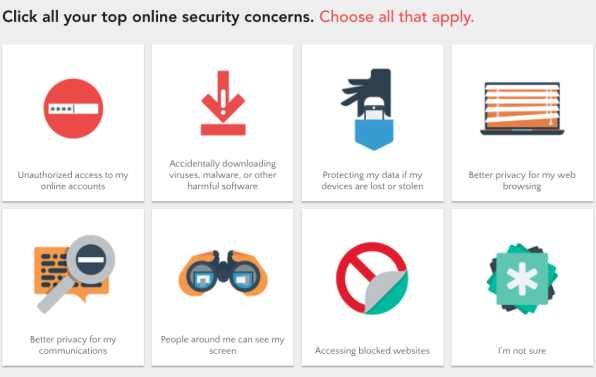Click the red download arrow warning icon
The width and height of the screenshot is (596, 377).
coord(223,103)
